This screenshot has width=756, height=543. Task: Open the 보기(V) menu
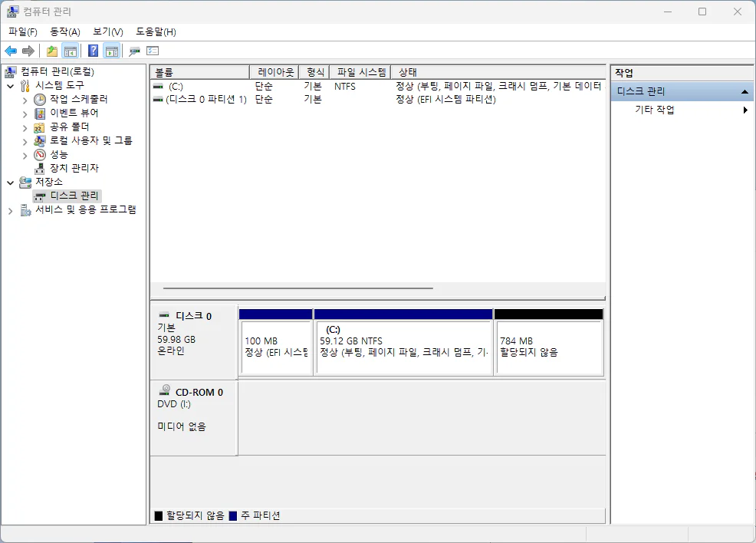click(x=108, y=31)
